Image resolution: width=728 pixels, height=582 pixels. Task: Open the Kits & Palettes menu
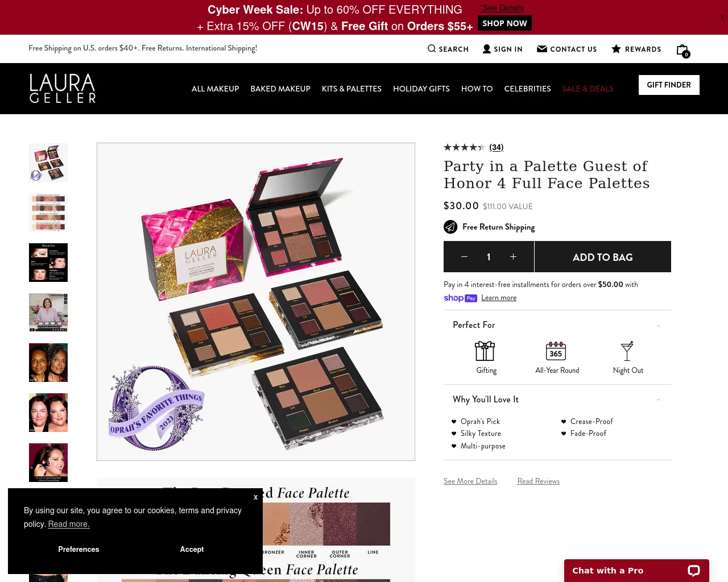351,89
